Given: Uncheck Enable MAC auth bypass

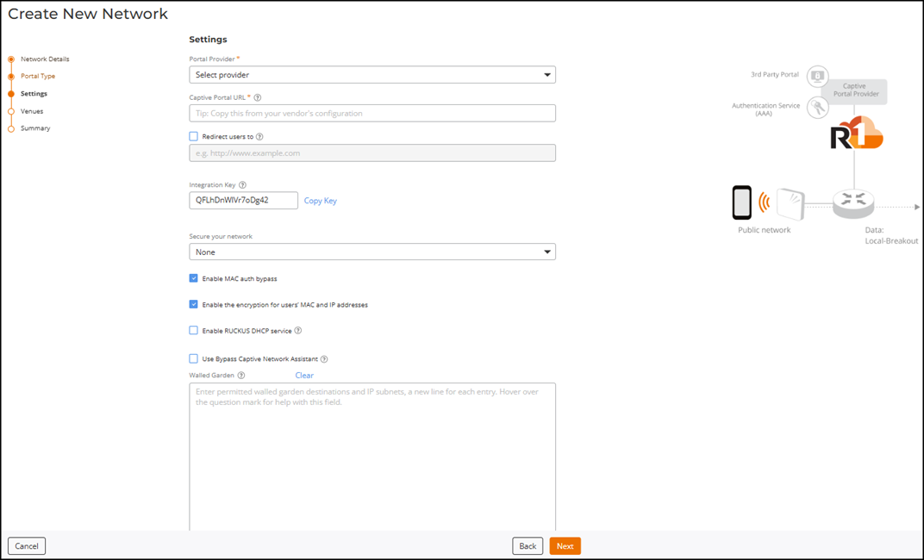Looking at the screenshot, I should [x=194, y=278].
